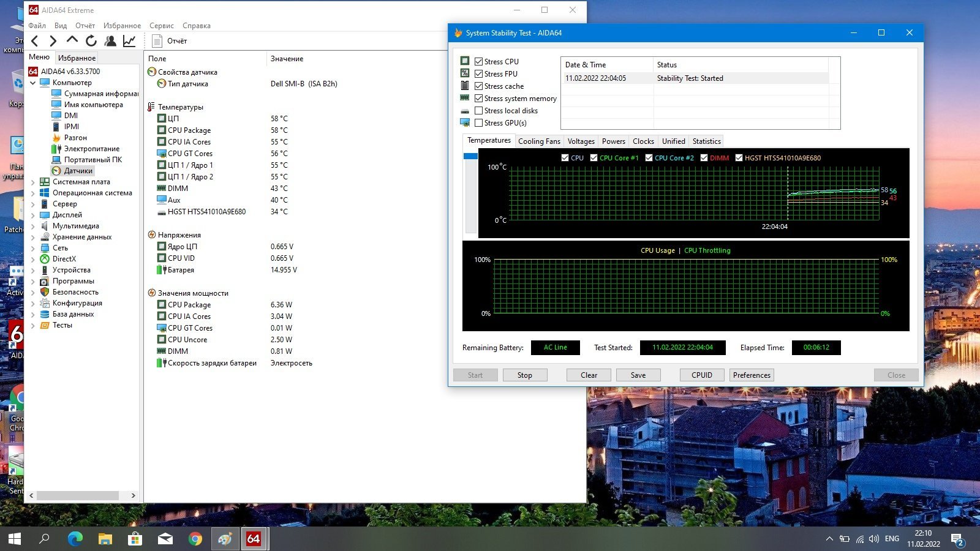Switch to the Избранное tab in sidebar

click(x=77, y=58)
